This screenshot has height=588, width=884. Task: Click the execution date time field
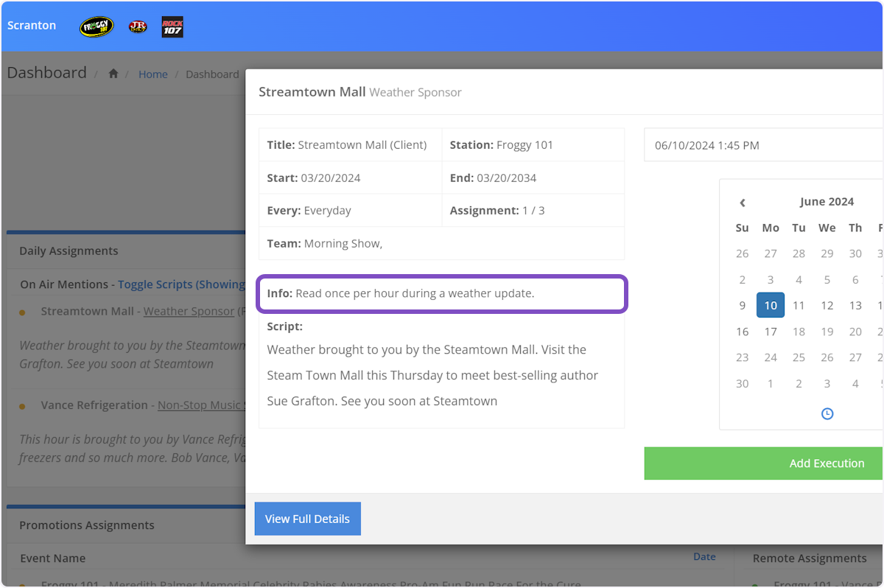pos(762,145)
